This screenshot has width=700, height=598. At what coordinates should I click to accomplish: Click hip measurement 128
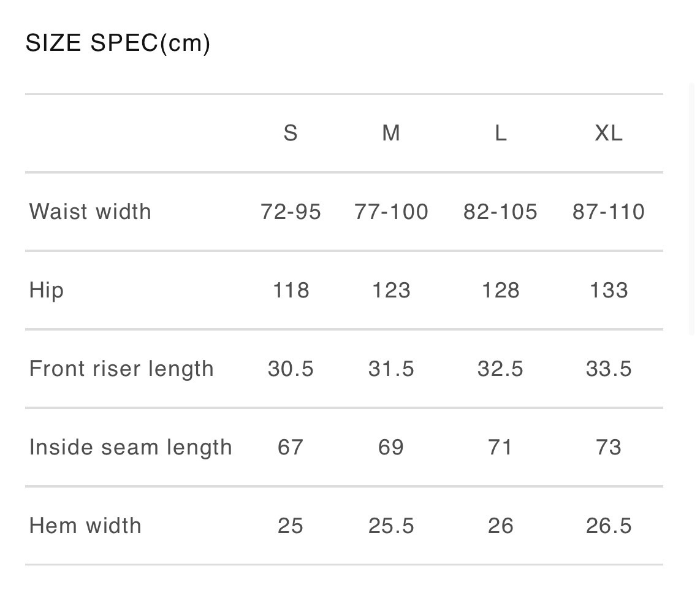point(500,290)
